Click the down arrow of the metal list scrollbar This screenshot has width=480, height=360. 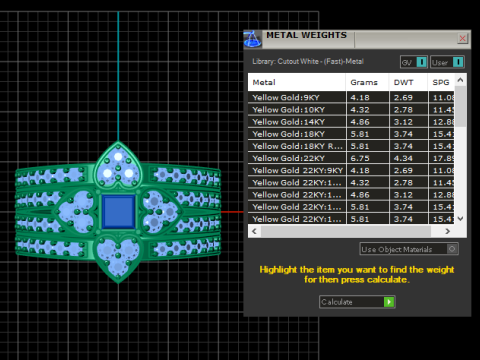point(460,219)
